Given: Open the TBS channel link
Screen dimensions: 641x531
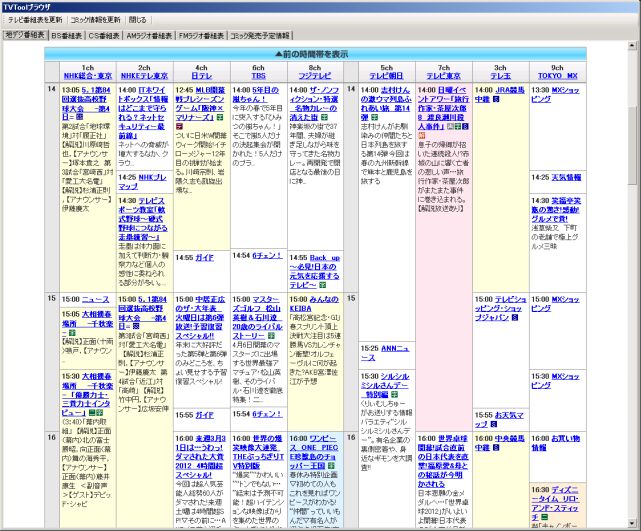Looking at the screenshot, I should click(x=258, y=76).
